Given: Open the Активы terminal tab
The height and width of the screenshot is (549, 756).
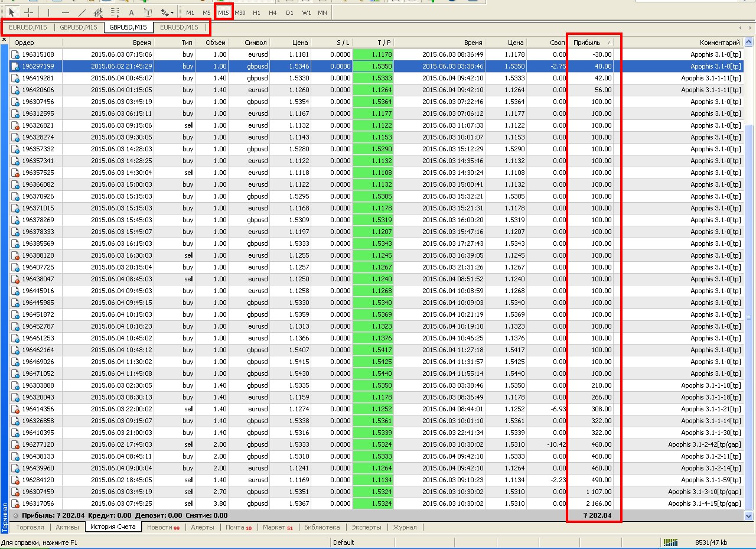Looking at the screenshot, I should click(x=67, y=527).
